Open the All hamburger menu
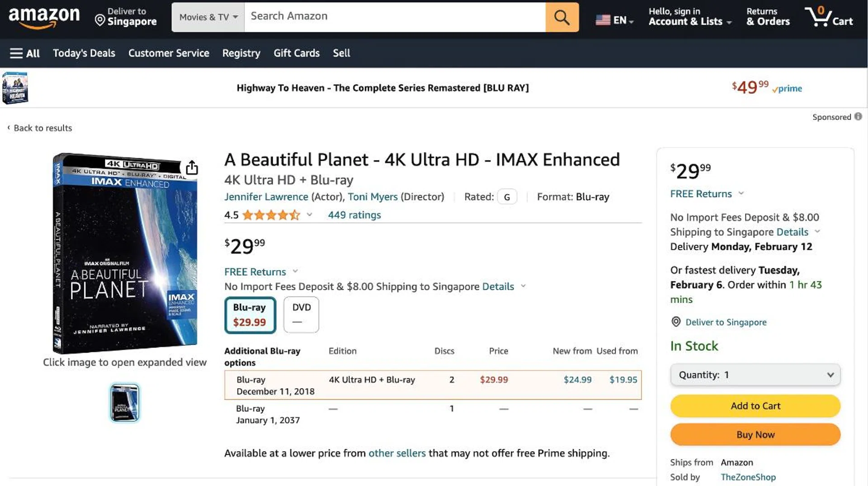The image size is (868, 486). [25, 53]
